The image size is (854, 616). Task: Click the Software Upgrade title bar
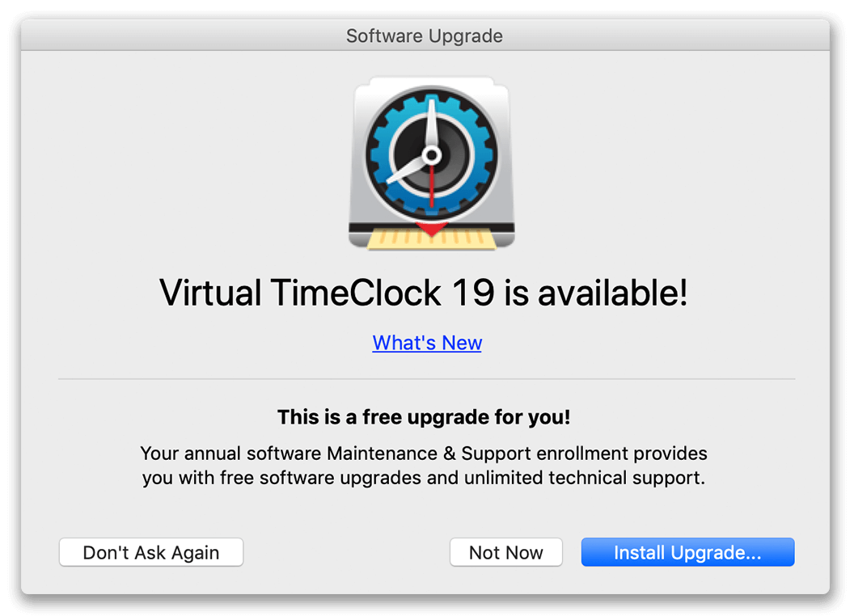point(425,36)
